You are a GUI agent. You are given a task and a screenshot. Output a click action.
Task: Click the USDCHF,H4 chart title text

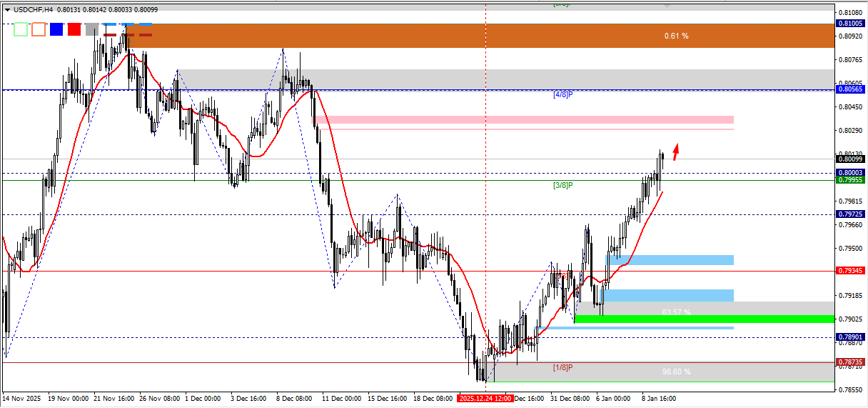[x=32, y=9]
